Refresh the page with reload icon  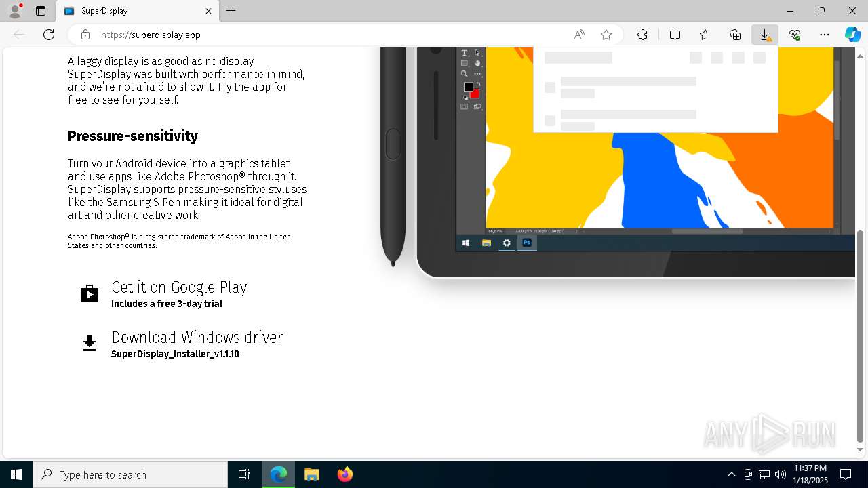point(49,35)
